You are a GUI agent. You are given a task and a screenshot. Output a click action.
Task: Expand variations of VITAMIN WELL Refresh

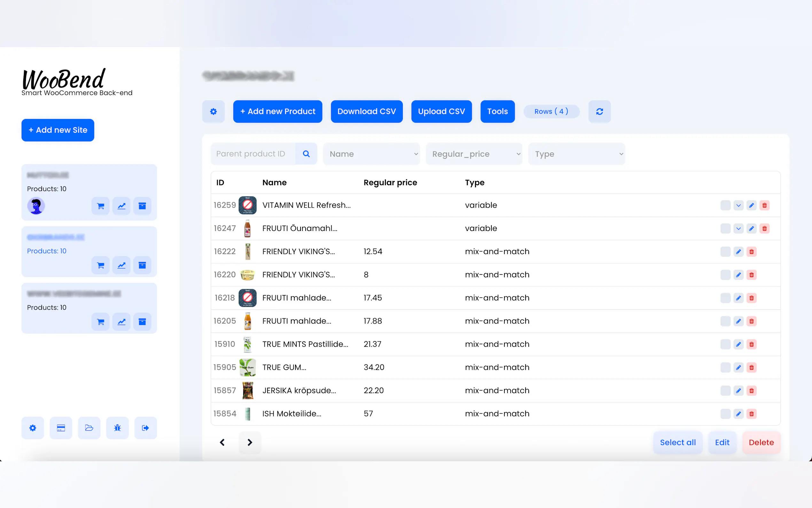click(x=738, y=205)
